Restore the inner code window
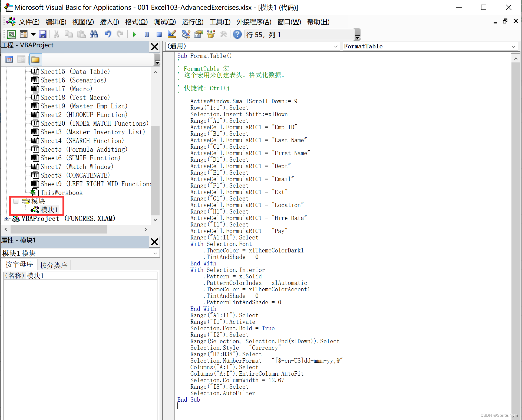 pyautogui.click(x=505, y=21)
